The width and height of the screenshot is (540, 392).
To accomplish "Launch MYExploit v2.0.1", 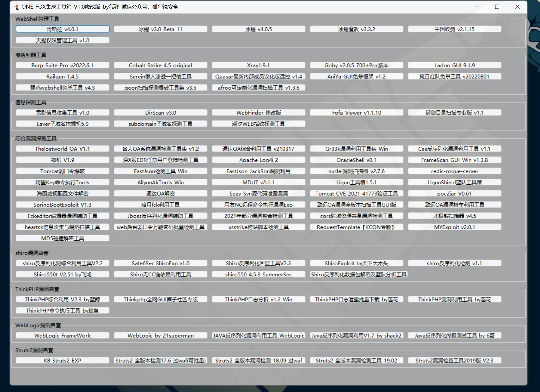I will point(455,227).
